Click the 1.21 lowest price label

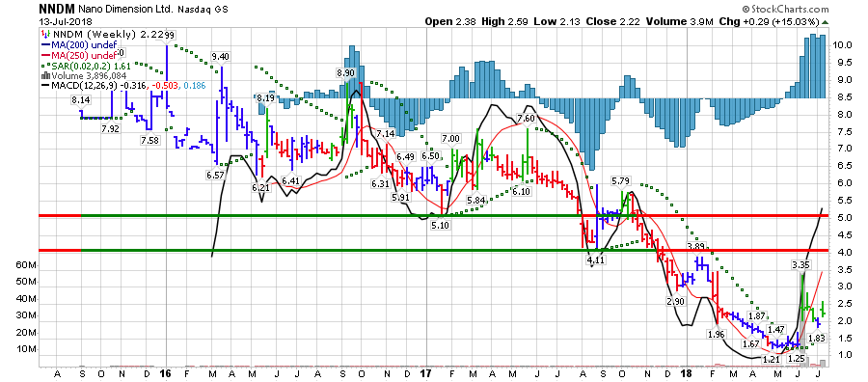(771, 359)
